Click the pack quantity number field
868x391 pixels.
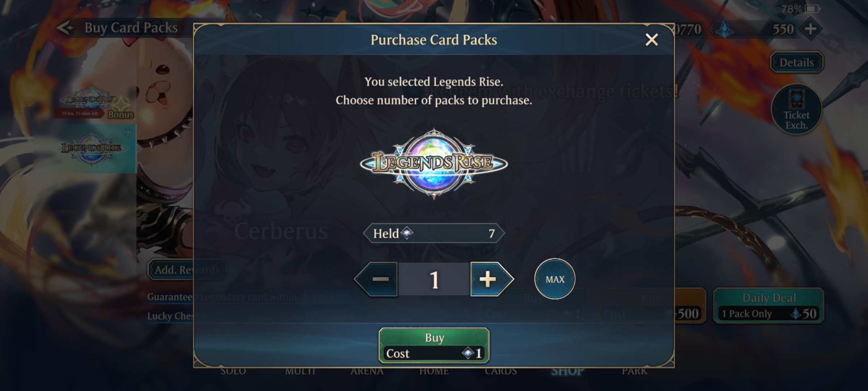434,279
